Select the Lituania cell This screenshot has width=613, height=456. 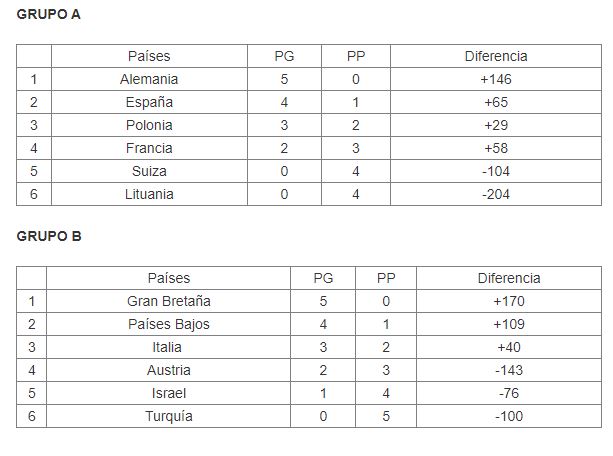pos(149,194)
